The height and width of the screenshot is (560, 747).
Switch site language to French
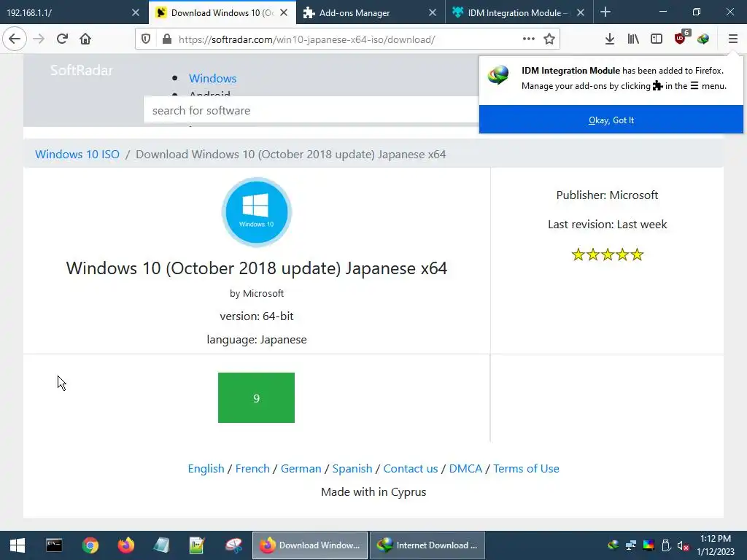tap(252, 469)
